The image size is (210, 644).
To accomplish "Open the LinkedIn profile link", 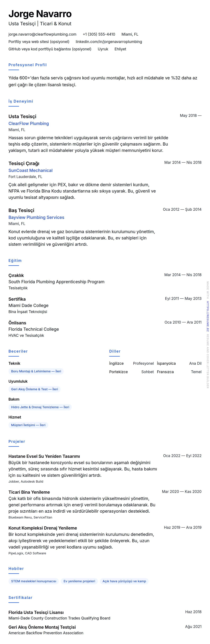I will coord(109,42).
